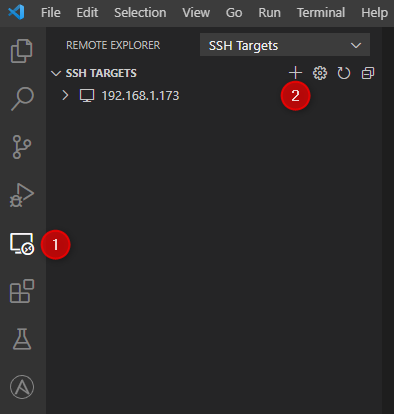Viewport: 394px width, 414px height.
Task: Open the File menu
Action: coord(51,13)
